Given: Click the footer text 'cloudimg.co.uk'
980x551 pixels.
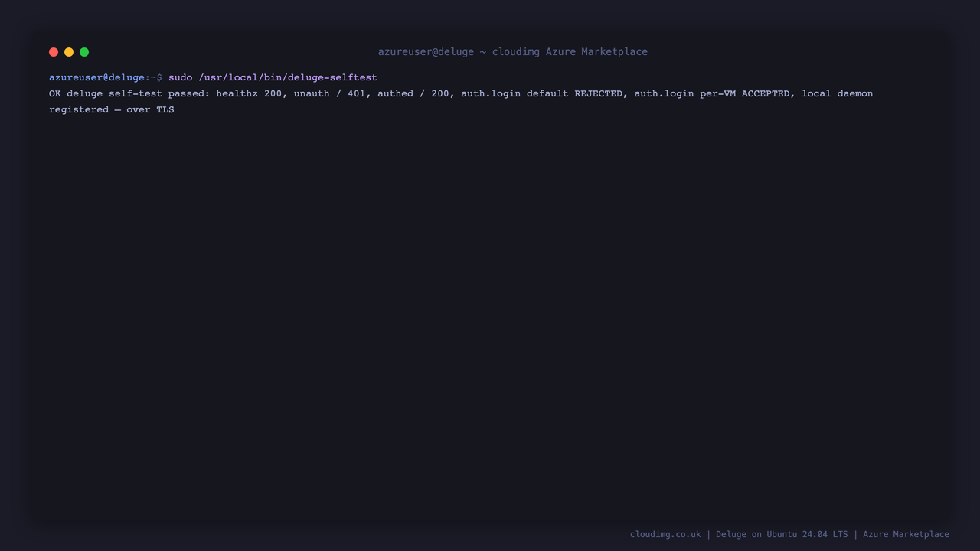Looking at the screenshot, I should click(x=665, y=534).
